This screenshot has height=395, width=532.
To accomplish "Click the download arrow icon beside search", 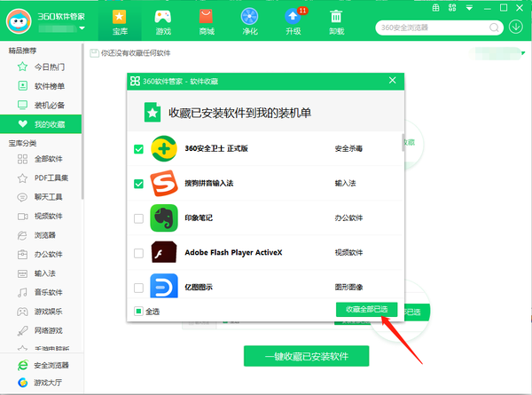I will [x=517, y=27].
